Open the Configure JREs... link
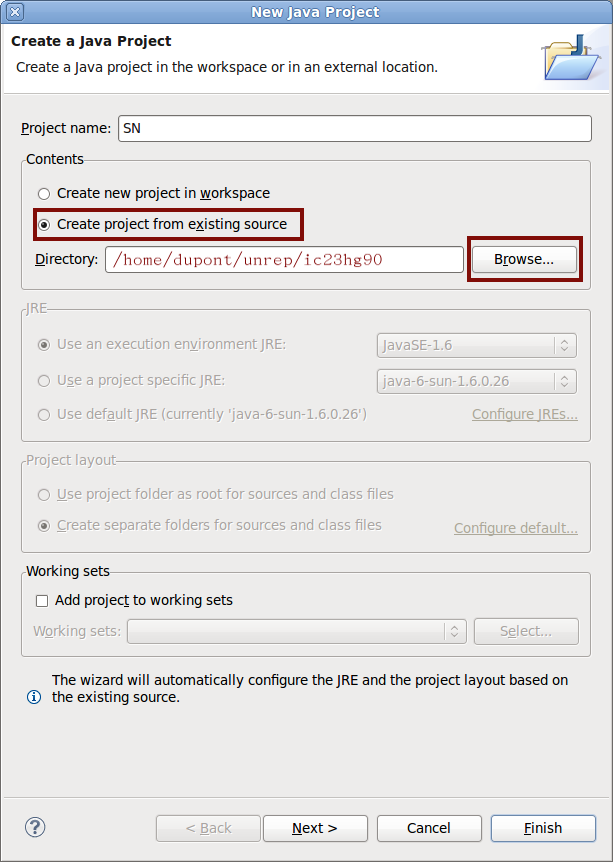 coord(524,415)
